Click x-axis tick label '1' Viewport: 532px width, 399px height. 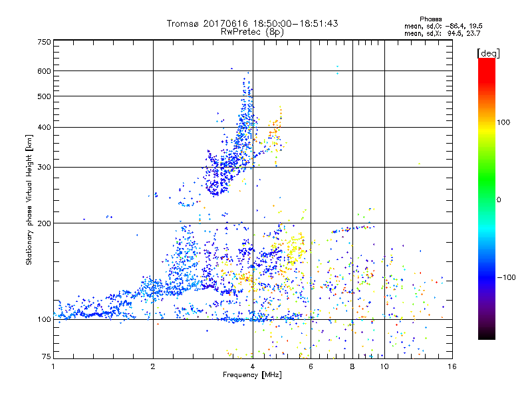click(x=53, y=366)
